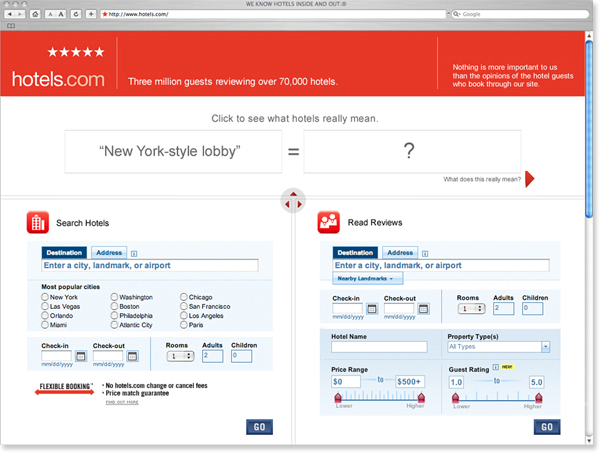Screen dimensions: 600x453
Task: Click GO button in Search Hotels
Action: 259,427
